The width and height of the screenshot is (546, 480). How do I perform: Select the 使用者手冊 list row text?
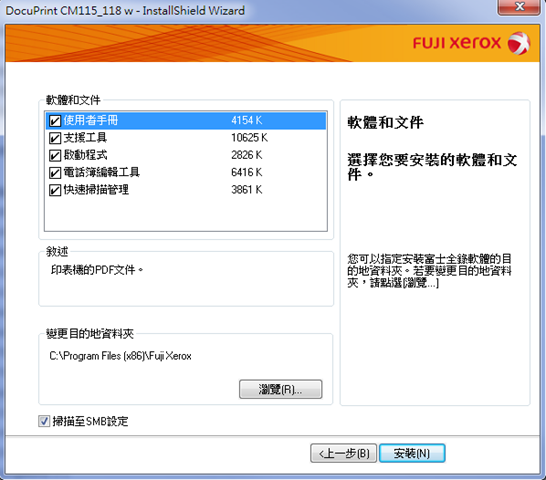click(91, 121)
